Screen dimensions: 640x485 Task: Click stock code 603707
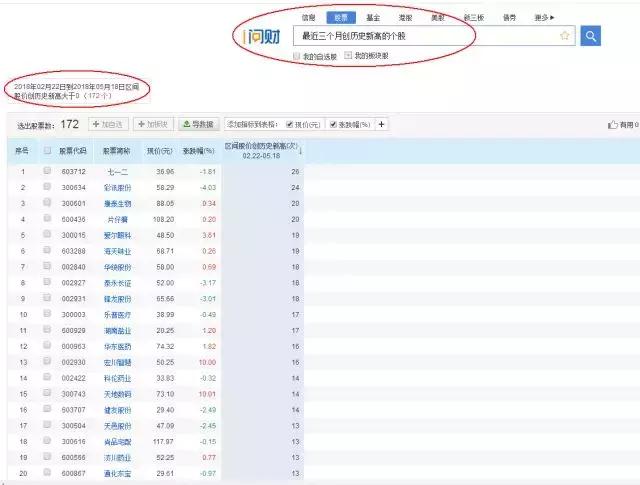click(73, 410)
